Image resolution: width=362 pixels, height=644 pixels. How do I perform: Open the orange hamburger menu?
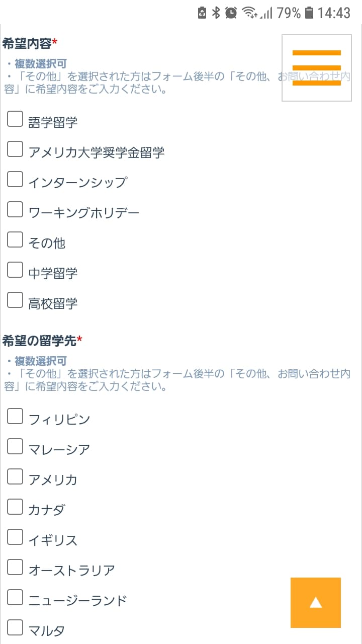point(316,68)
